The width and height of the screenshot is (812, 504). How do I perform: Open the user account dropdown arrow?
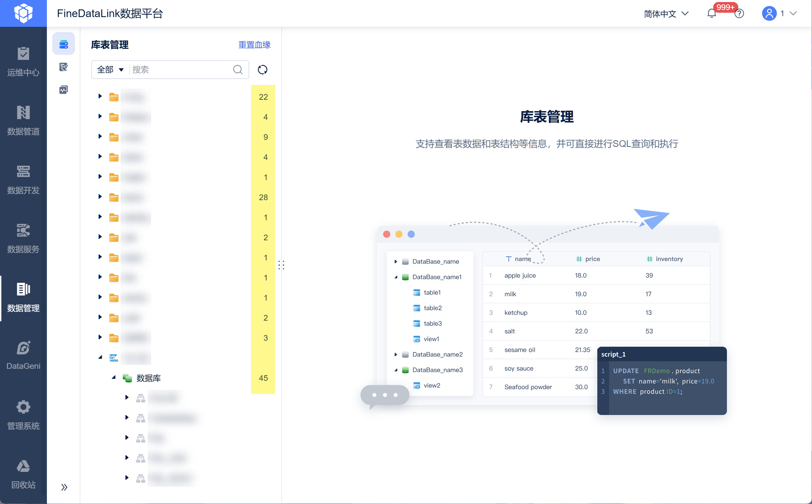pos(793,13)
